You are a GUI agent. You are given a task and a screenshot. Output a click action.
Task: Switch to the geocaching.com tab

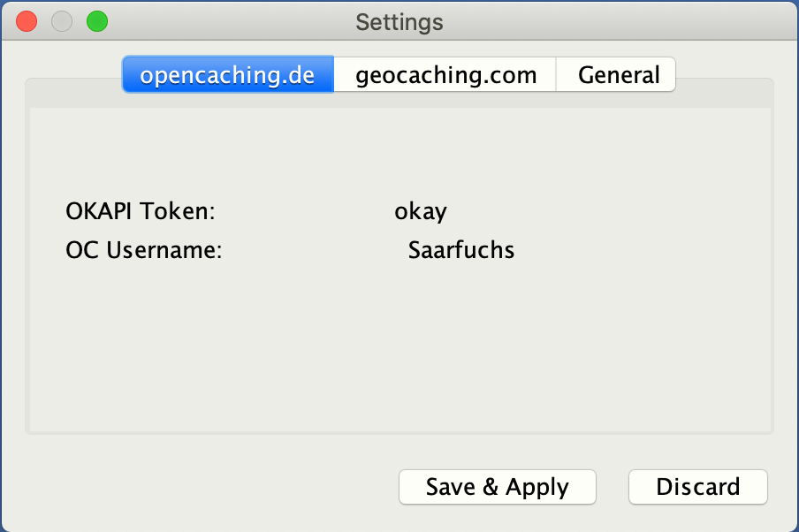pos(445,75)
